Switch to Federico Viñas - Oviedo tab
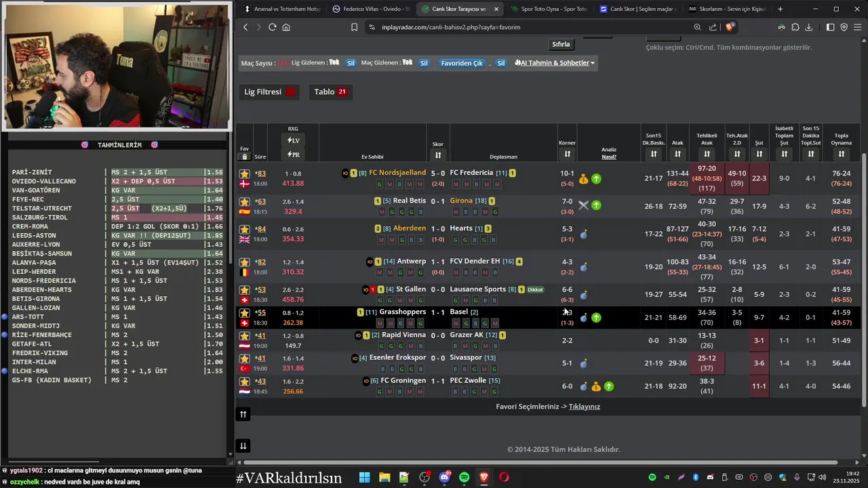 click(x=371, y=9)
